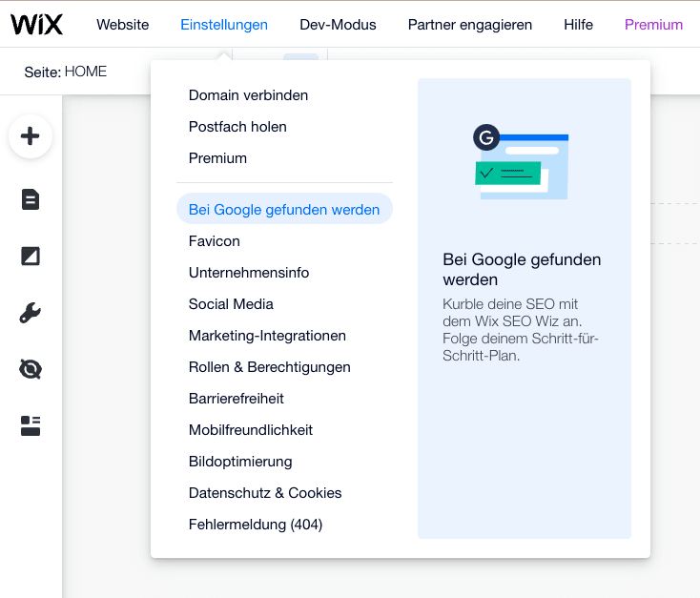Open the wrench tools icon in sidebar
This screenshot has height=598, width=700.
coord(31,313)
